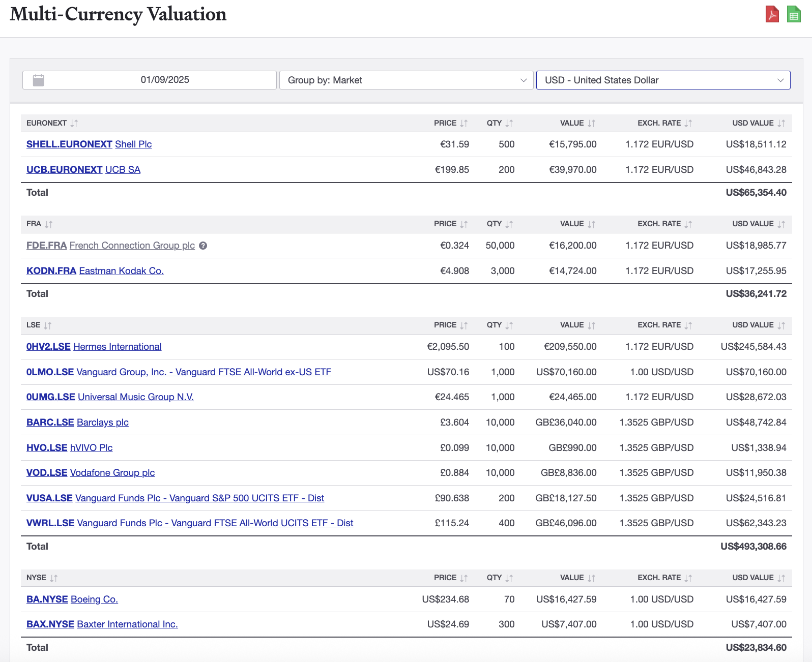The image size is (812, 662).
Task: Sort NYSE table by Exch. Rate
Action: [688, 578]
